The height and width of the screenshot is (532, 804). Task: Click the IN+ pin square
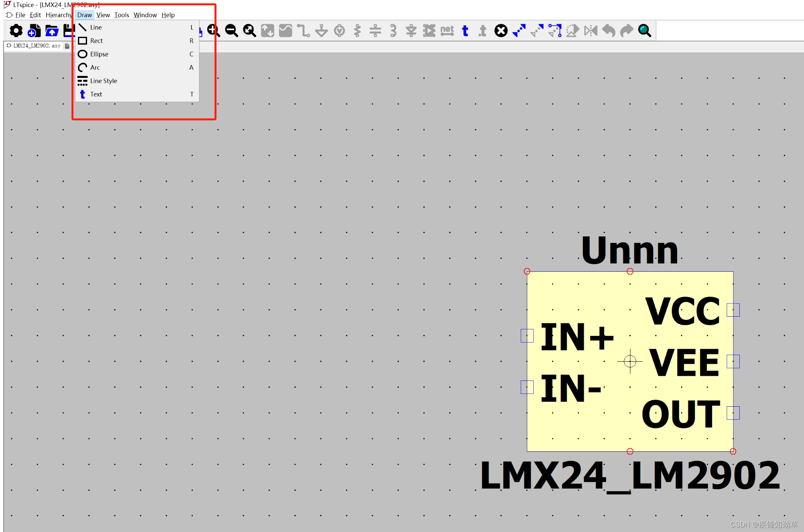tap(527, 336)
